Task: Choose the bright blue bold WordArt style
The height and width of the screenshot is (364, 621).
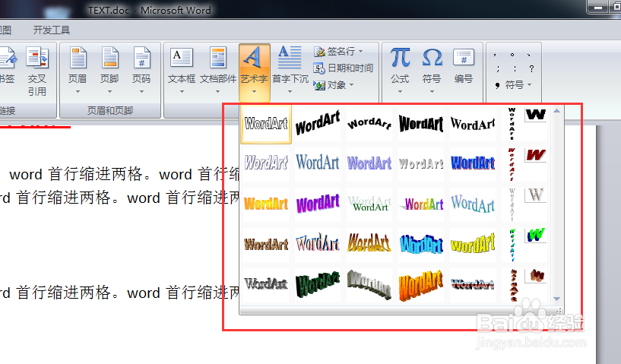Action: coord(473,163)
